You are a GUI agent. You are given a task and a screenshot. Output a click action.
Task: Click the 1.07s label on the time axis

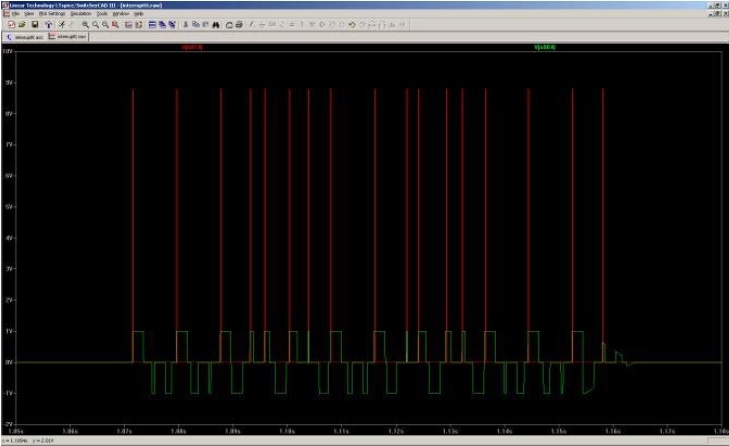[x=124, y=432]
